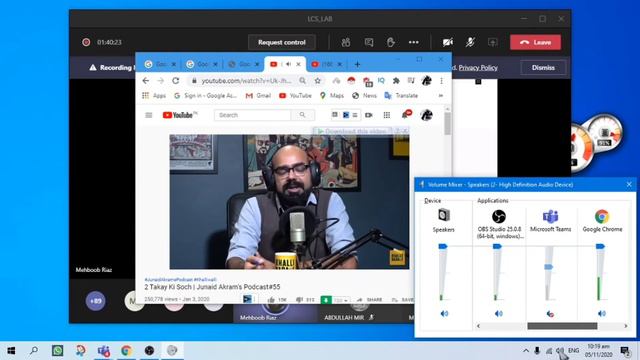Viewport: 640px width, 360px height.
Task: Click IQ extension icon
Action: (381, 80)
